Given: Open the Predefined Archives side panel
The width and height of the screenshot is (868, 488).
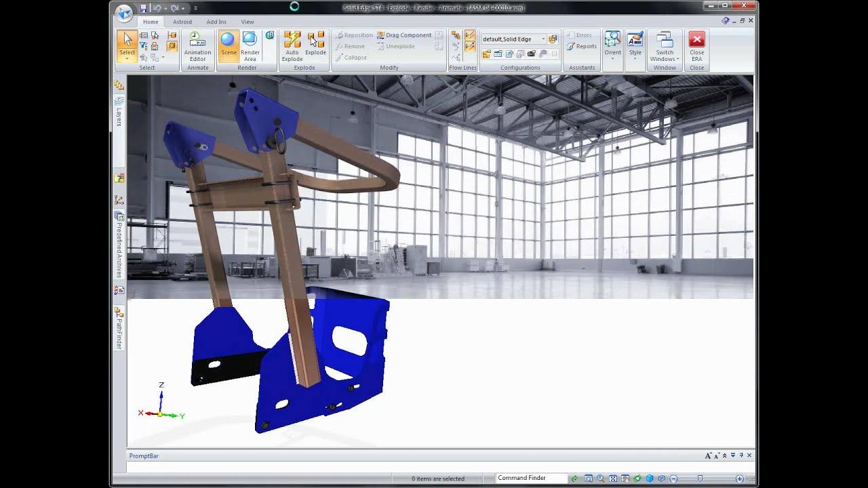Looking at the screenshot, I should pos(119,244).
